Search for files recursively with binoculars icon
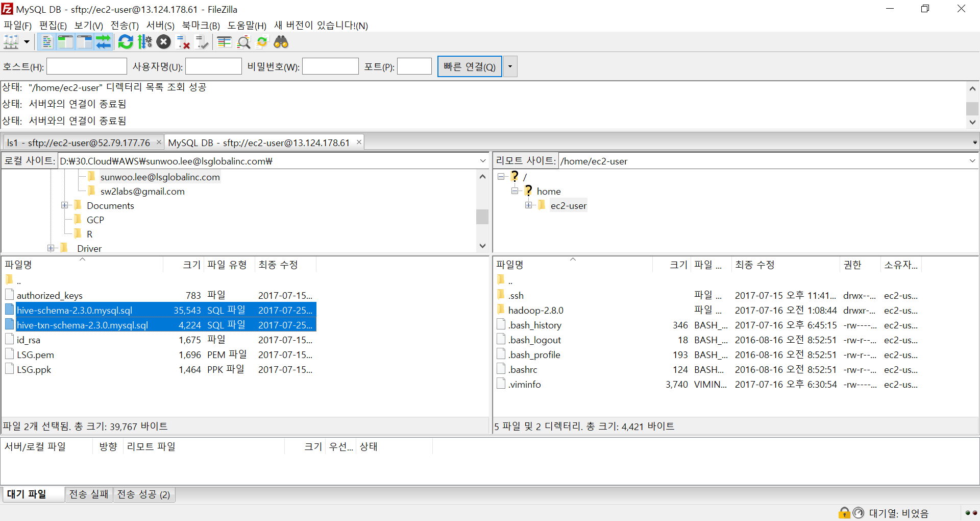 281,42
